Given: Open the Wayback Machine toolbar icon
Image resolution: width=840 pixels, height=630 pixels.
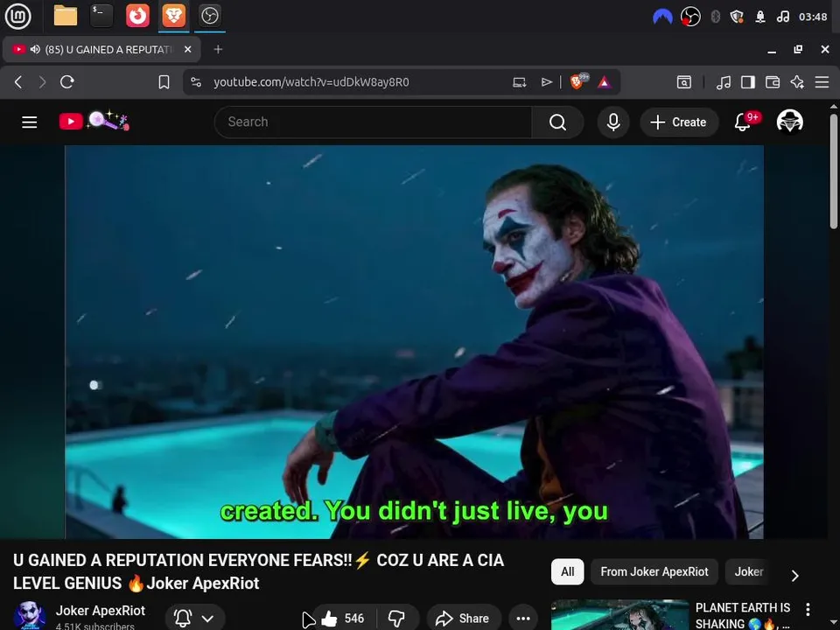Looking at the screenshot, I should [683, 82].
